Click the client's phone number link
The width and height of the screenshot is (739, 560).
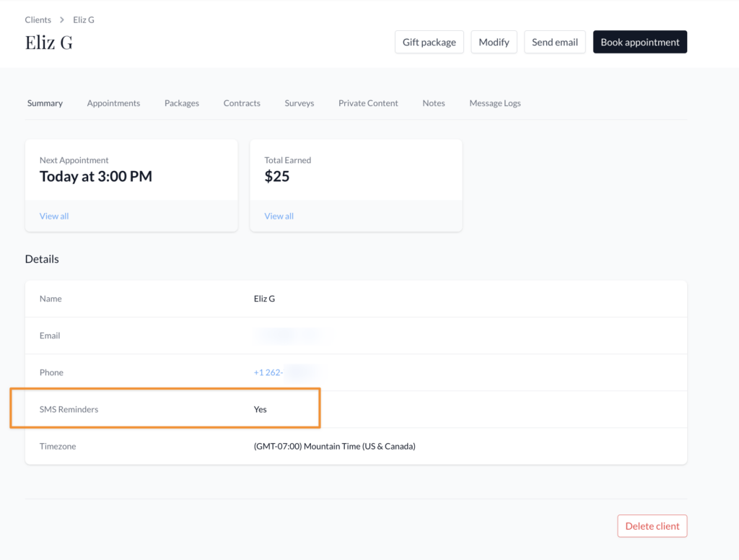coord(285,372)
